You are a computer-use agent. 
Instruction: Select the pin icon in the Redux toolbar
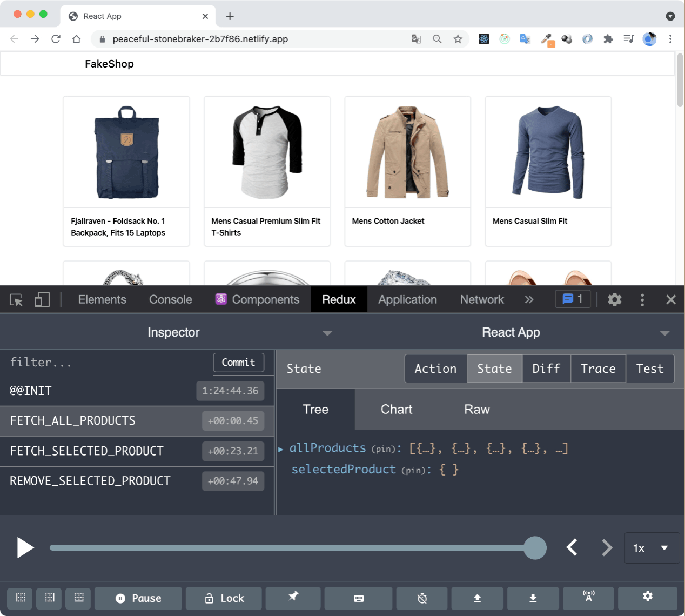293,598
